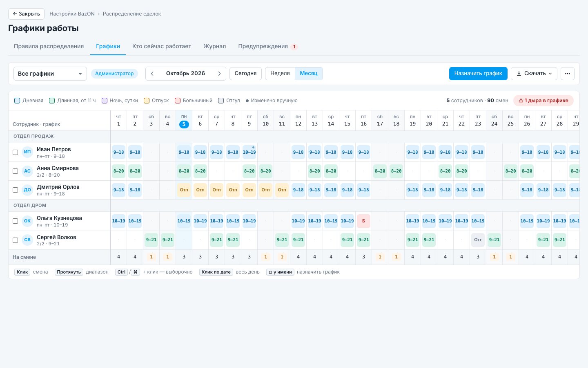
Task: Open the Все графики dropdown
Action: (50, 74)
